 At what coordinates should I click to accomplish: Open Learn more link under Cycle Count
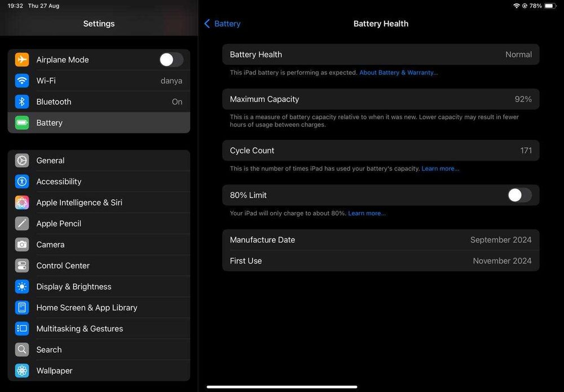pos(440,169)
